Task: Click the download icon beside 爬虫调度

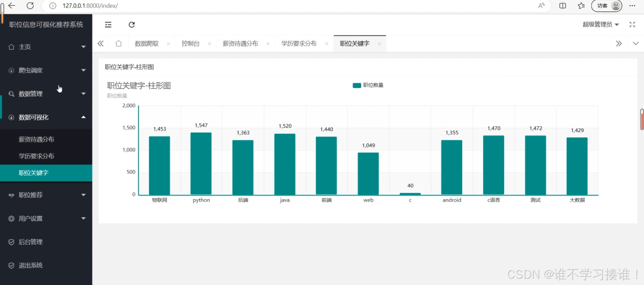Action: click(x=11, y=70)
